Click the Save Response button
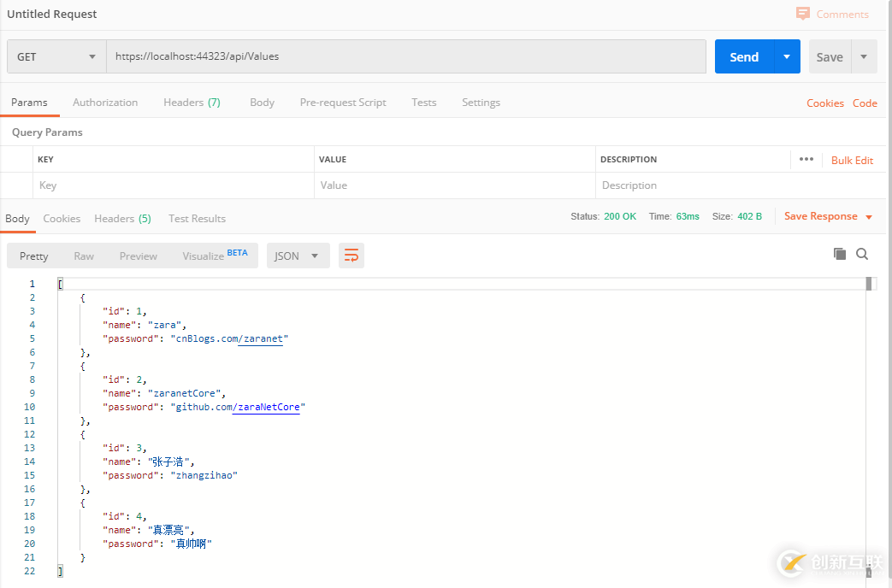This screenshot has width=892, height=588. point(820,216)
